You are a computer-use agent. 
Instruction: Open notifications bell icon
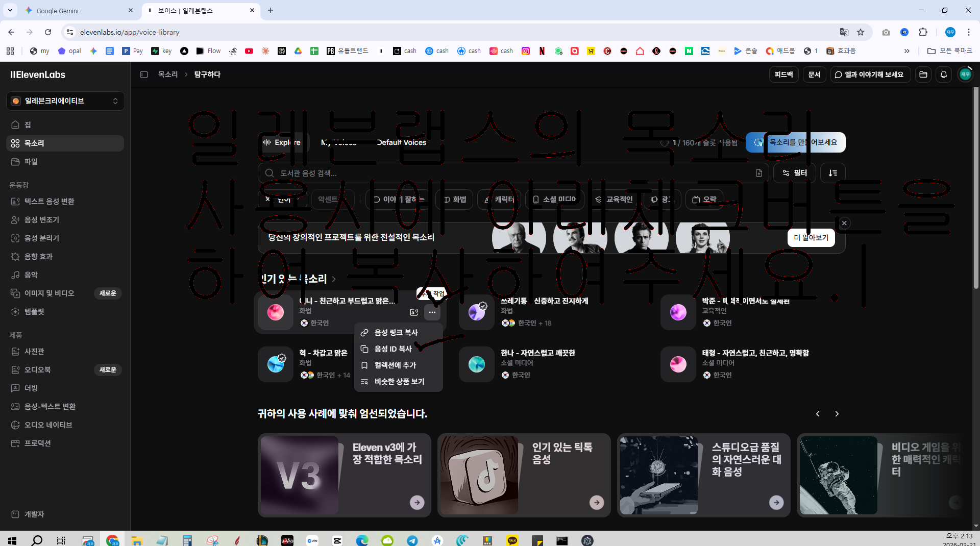point(944,75)
